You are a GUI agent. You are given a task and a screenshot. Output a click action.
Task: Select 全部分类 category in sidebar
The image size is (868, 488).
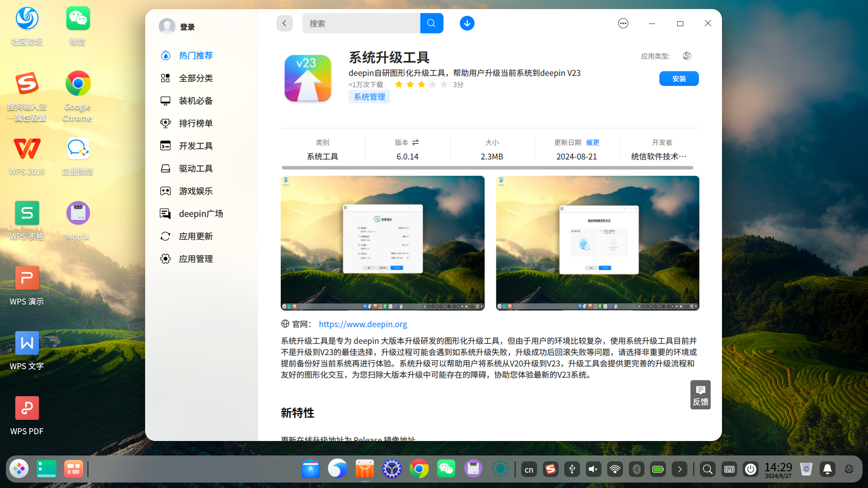coord(195,78)
